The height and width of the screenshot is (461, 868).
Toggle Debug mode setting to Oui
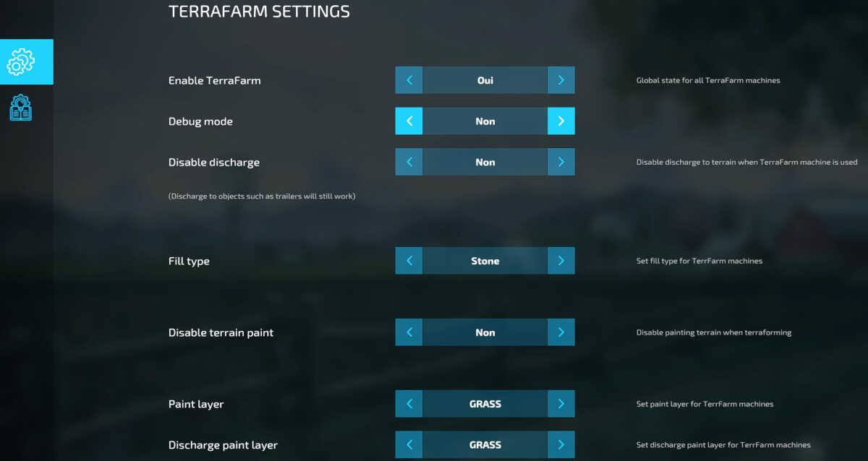(485, 121)
